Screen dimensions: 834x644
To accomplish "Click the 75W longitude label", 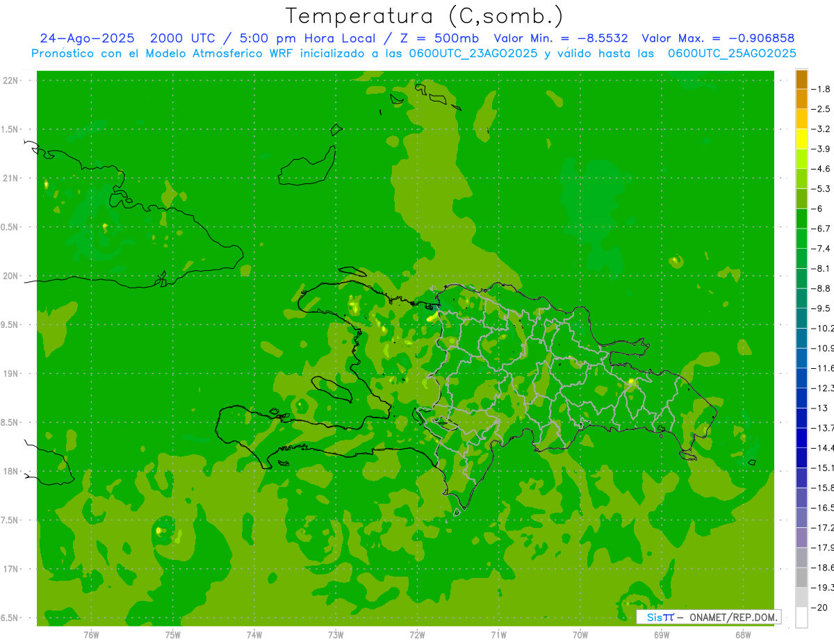I will pyautogui.click(x=173, y=635).
